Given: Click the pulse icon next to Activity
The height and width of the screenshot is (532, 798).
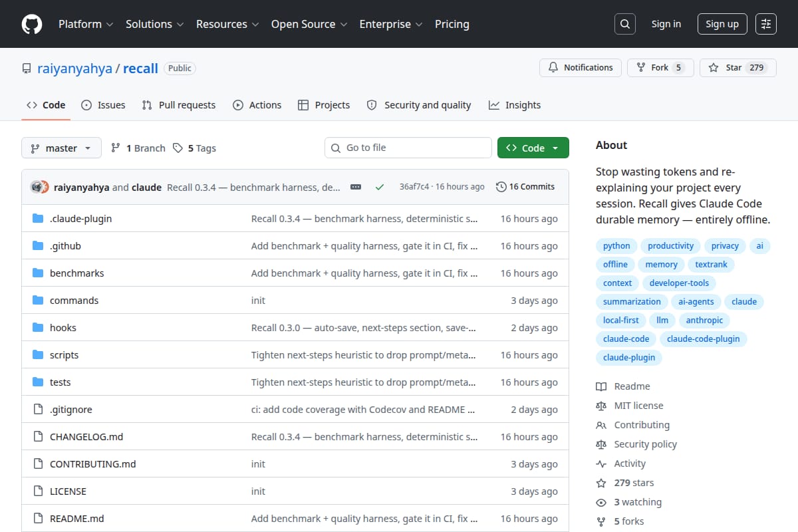Looking at the screenshot, I should (x=601, y=464).
